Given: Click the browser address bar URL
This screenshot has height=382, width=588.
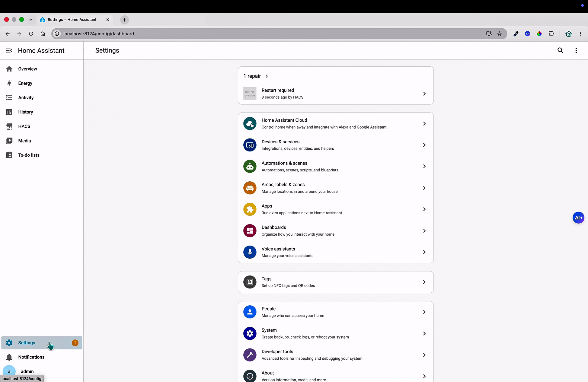Looking at the screenshot, I should [x=99, y=34].
